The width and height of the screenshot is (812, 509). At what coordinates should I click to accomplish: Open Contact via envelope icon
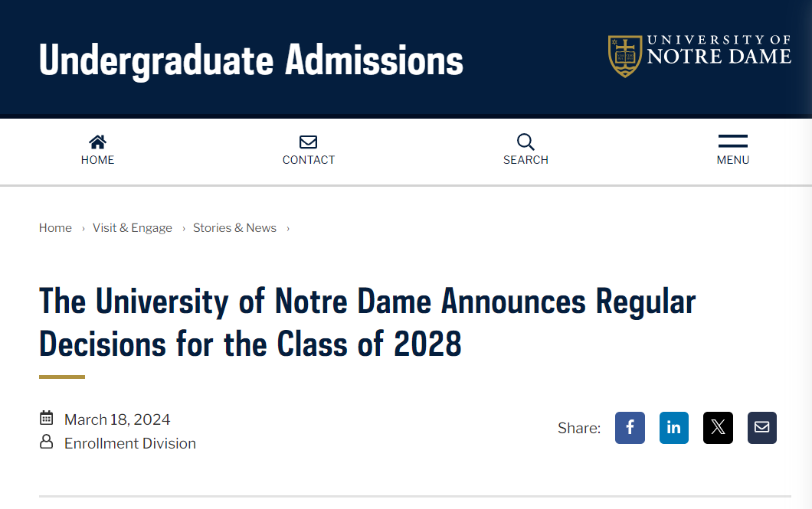308,142
